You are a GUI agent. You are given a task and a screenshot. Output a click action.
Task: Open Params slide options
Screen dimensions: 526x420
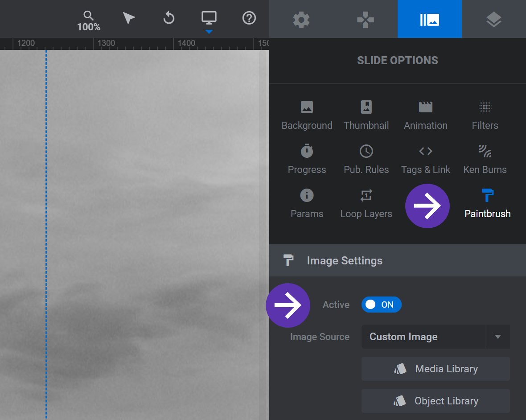pyautogui.click(x=307, y=204)
